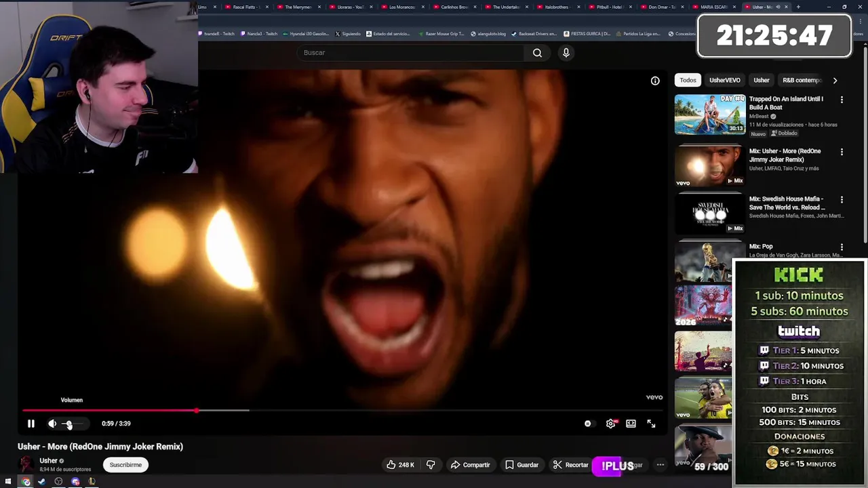
Task: Switch to Carlinhos Brown browser tab
Action: tap(454, 7)
